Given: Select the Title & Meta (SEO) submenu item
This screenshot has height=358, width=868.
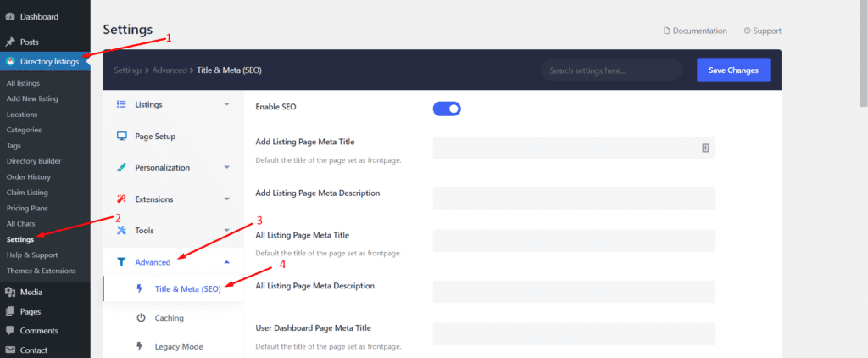Looking at the screenshot, I should click(x=187, y=288).
